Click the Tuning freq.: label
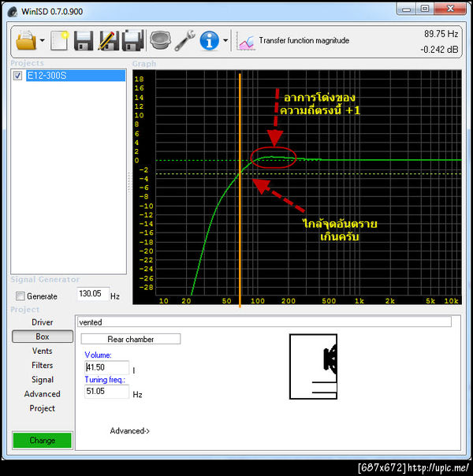 (105, 380)
